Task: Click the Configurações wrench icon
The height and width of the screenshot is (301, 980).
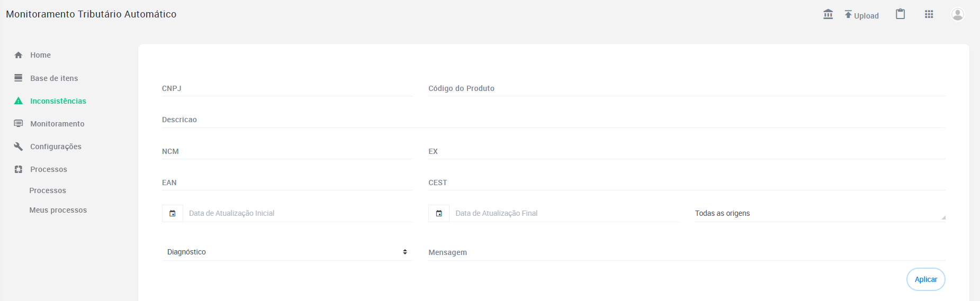Action: [19, 147]
